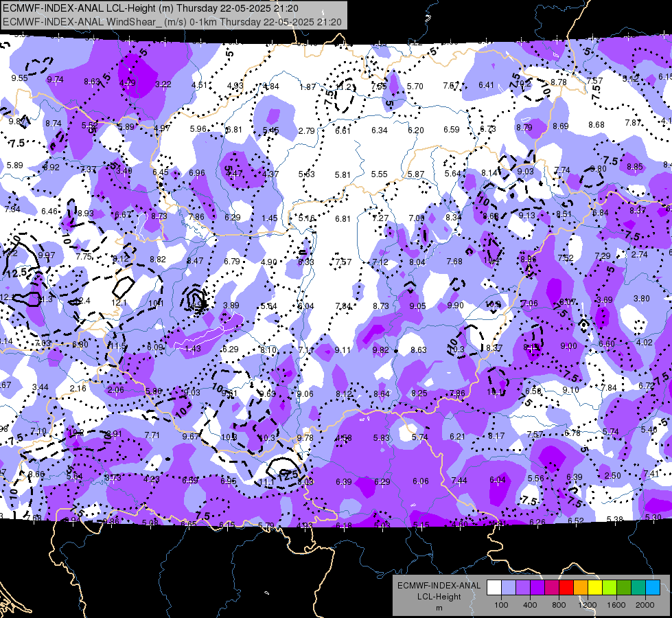Click the legend scale value 1200

pyautogui.click(x=587, y=605)
